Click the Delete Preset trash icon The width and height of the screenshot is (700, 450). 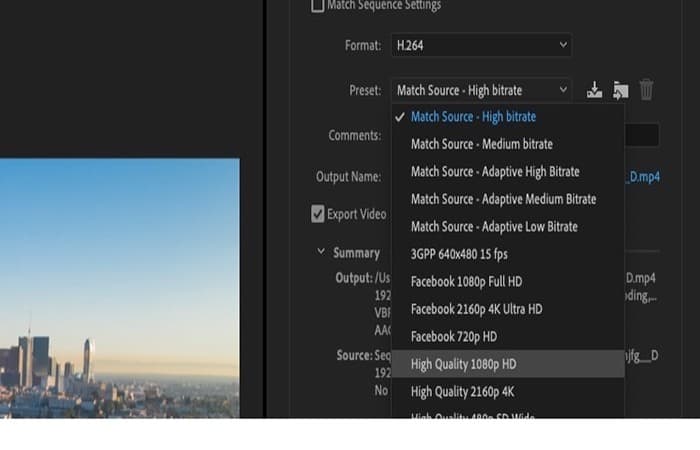point(646,90)
